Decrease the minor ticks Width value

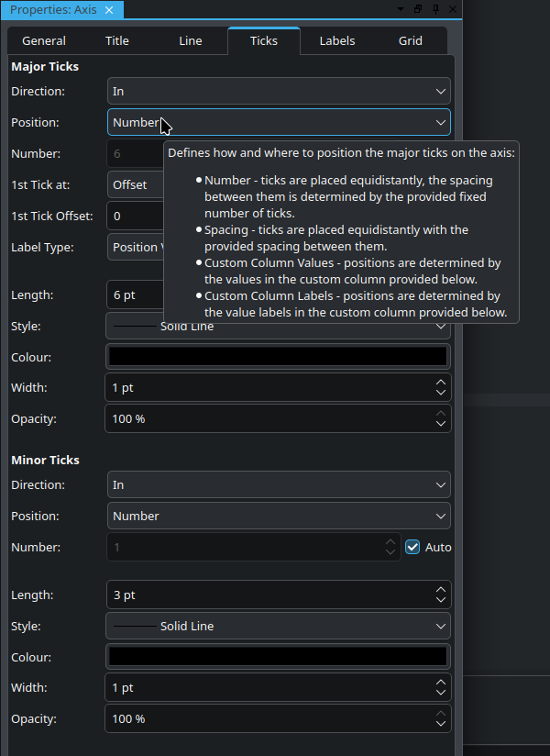pyautogui.click(x=441, y=694)
